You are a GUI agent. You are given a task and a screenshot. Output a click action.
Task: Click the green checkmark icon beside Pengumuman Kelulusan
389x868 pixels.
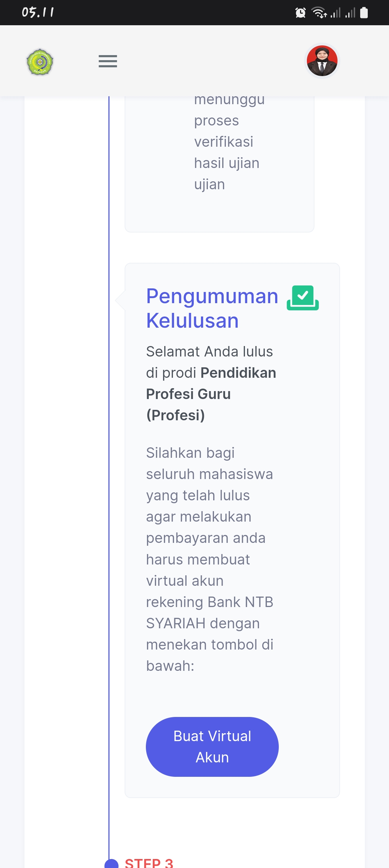(x=303, y=298)
